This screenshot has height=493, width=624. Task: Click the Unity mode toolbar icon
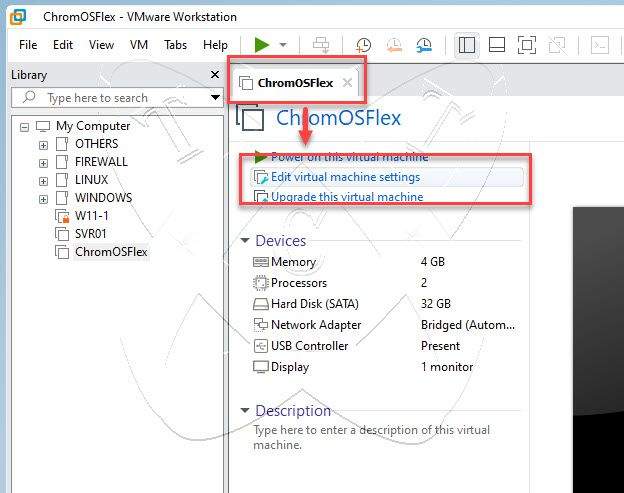(x=557, y=45)
